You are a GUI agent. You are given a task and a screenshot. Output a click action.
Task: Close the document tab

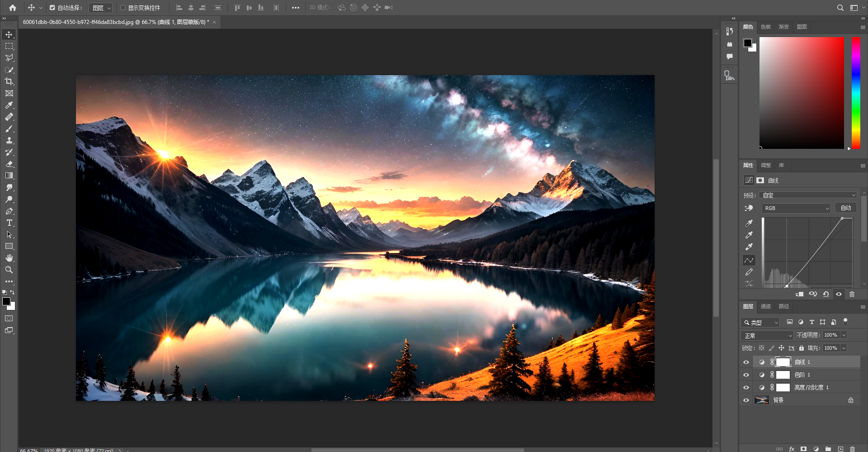tap(214, 22)
